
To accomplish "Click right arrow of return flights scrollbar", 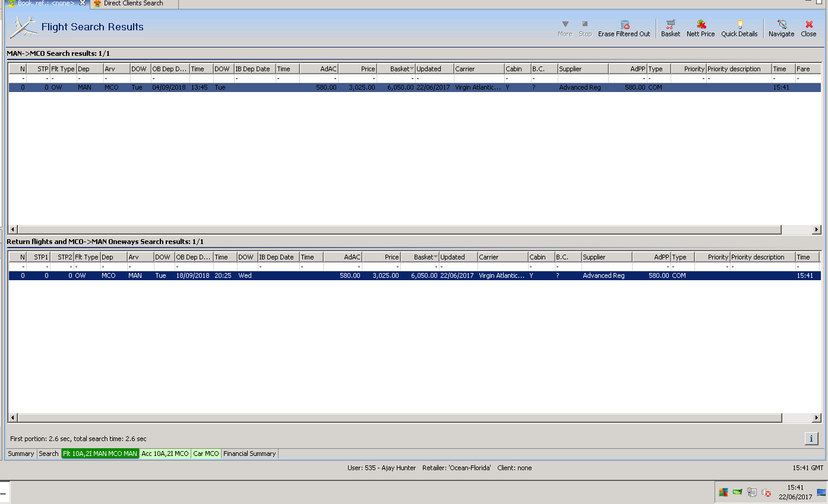I will 817,418.
